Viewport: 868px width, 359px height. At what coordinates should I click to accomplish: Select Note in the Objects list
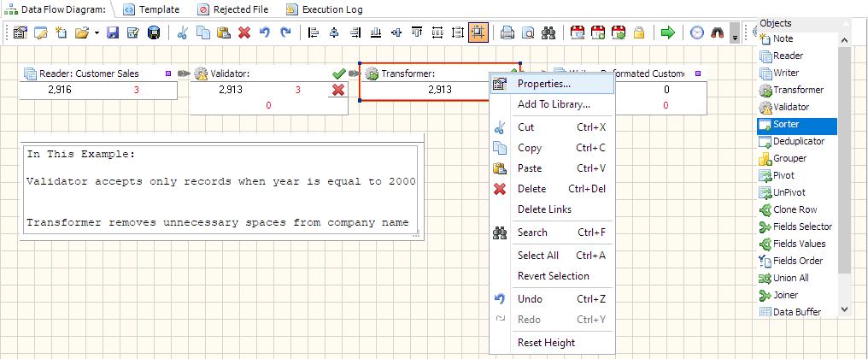point(797,38)
